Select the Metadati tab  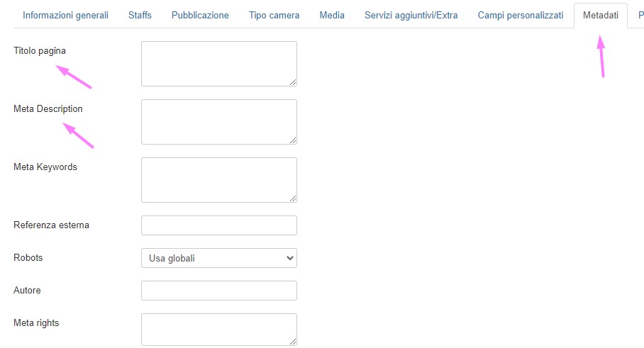[x=600, y=15]
